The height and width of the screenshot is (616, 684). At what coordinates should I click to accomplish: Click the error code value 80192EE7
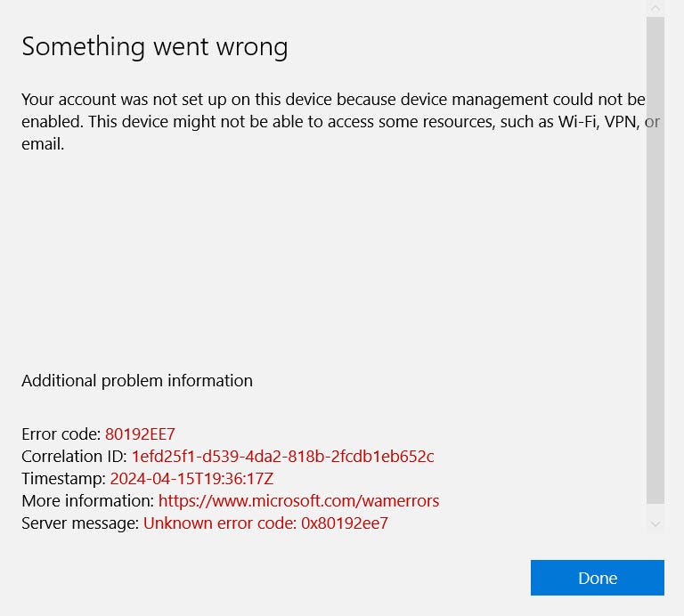pyautogui.click(x=140, y=434)
